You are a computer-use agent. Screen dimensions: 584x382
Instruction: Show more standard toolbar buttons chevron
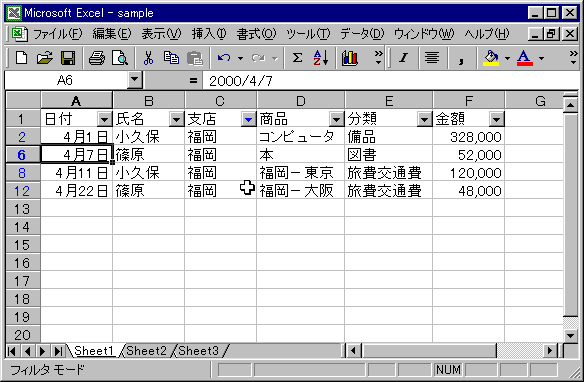[378, 57]
